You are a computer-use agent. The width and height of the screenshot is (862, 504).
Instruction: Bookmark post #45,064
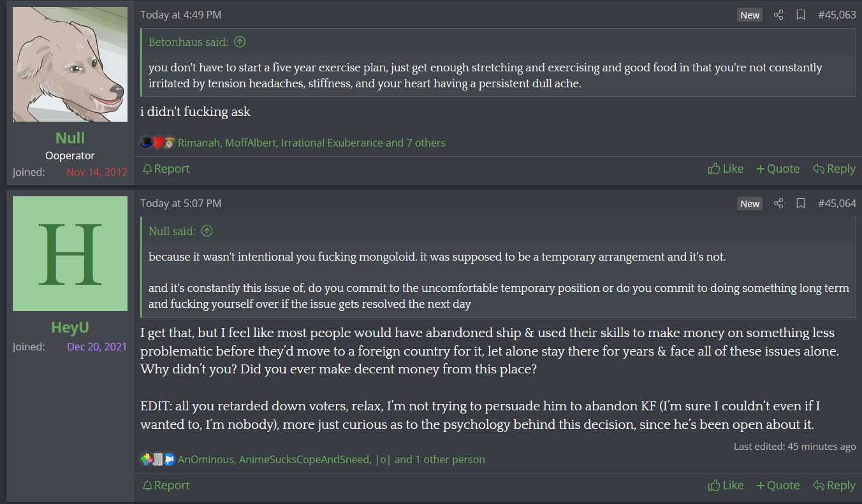[x=801, y=203]
